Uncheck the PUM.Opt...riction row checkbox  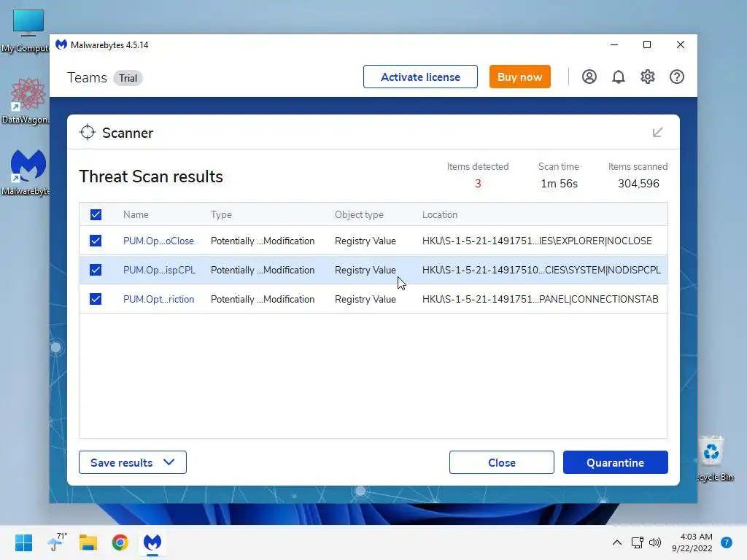pyautogui.click(x=96, y=299)
